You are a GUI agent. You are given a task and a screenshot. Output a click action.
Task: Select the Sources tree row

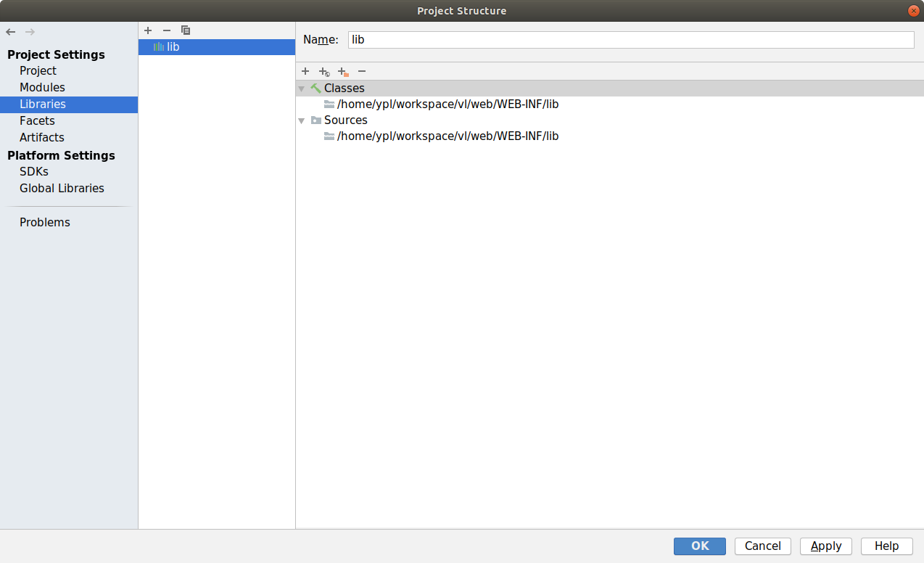(610, 120)
